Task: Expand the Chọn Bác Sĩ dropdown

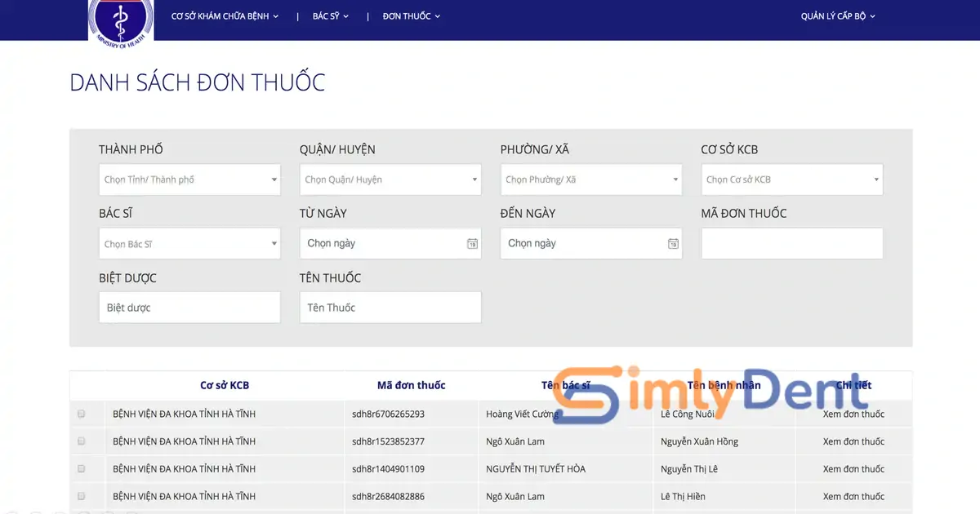Action: [x=189, y=244]
